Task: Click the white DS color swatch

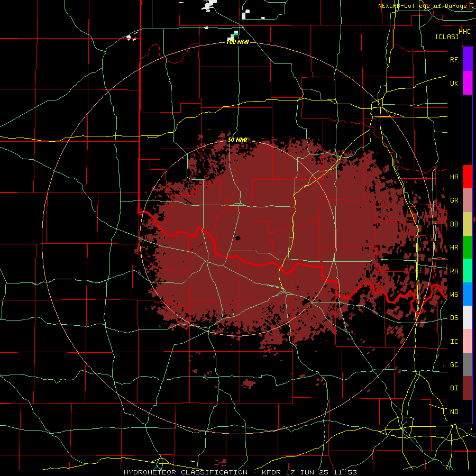Action: point(467,317)
